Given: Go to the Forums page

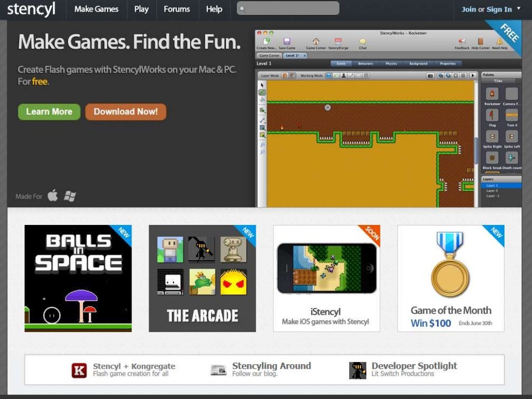Looking at the screenshot, I should pos(177,9).
